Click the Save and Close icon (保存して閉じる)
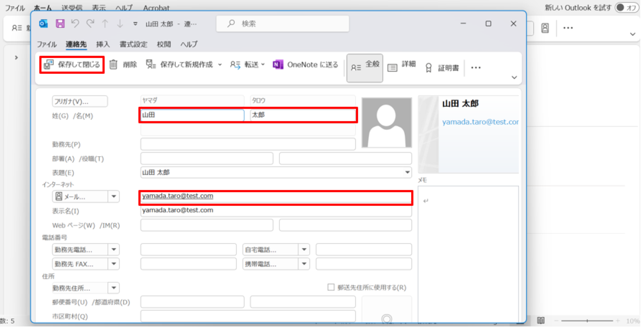The image size is (644, 328). [48, 65]
